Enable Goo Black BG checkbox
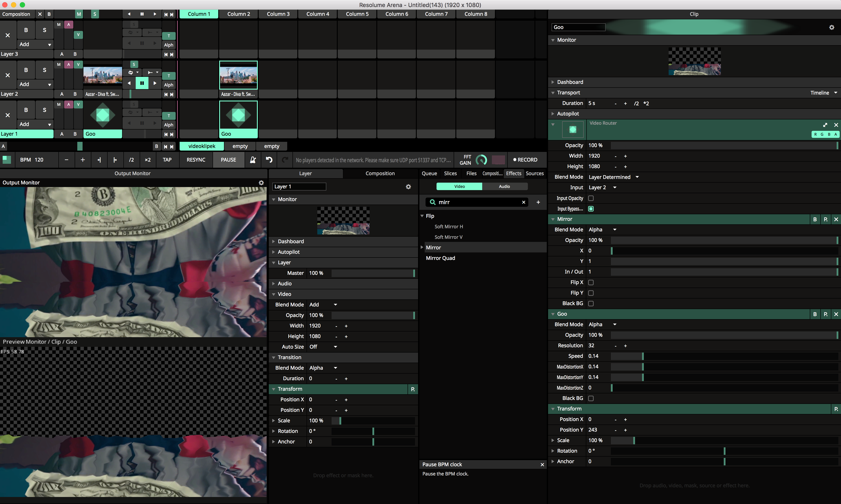The width and height of the screenshot is (841, 504). [591, 398]
